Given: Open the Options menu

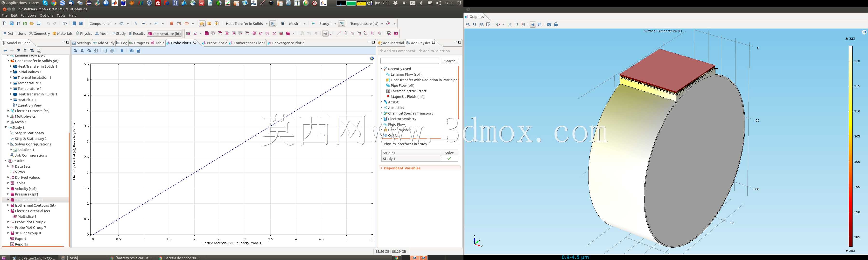Looking at the screenshot, I should tap(47, 15).
